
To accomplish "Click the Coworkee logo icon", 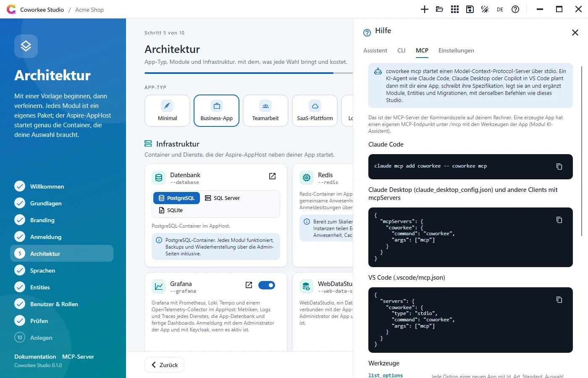I will [x=11, y=9].
